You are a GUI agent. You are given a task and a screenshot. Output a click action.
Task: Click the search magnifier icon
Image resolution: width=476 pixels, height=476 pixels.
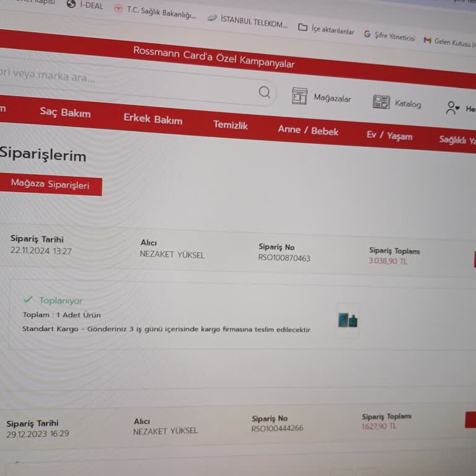coord(265,92)
